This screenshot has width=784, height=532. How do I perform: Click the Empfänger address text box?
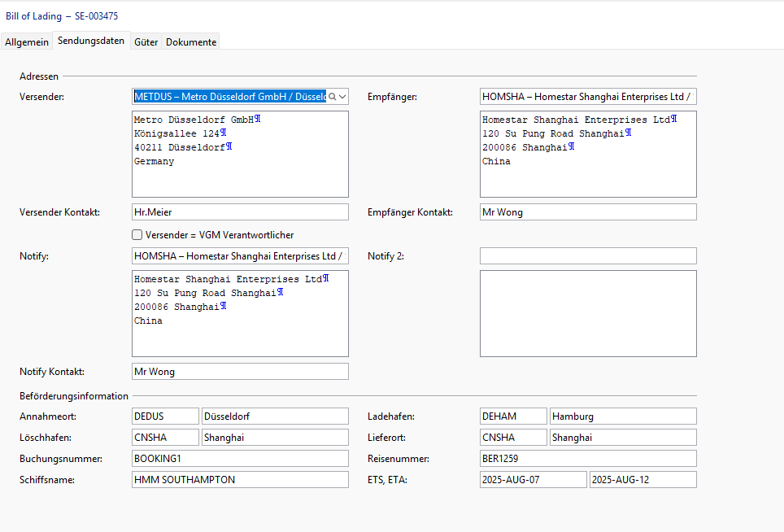(588, 154)
